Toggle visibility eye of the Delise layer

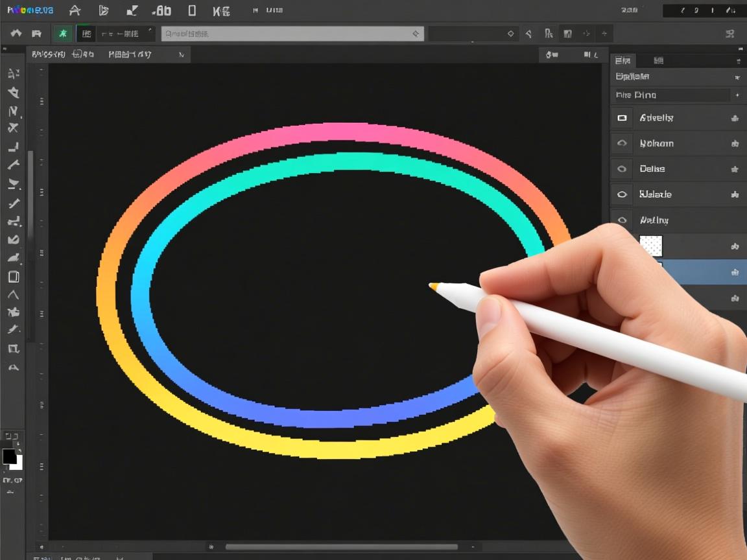click(x=622, y=169)
